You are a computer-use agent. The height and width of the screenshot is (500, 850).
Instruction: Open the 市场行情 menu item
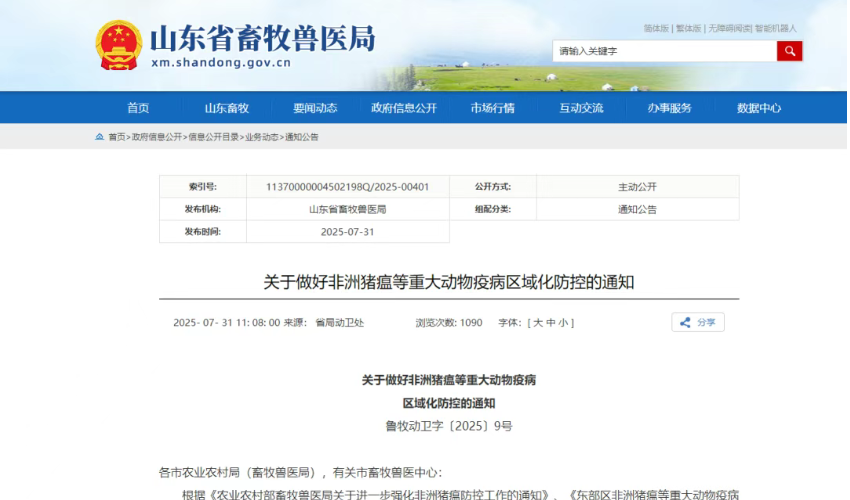point(493,108)
